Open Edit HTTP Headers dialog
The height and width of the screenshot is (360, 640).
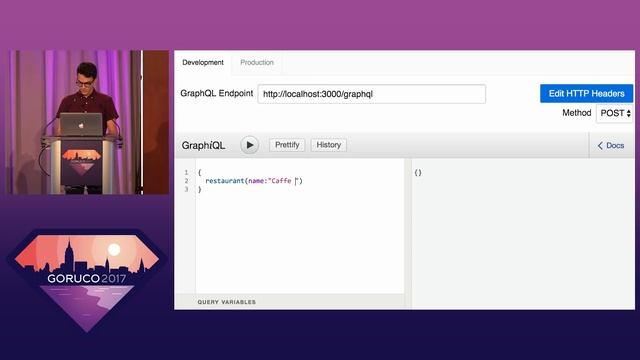pyautogui.click(x=587, y=93)
